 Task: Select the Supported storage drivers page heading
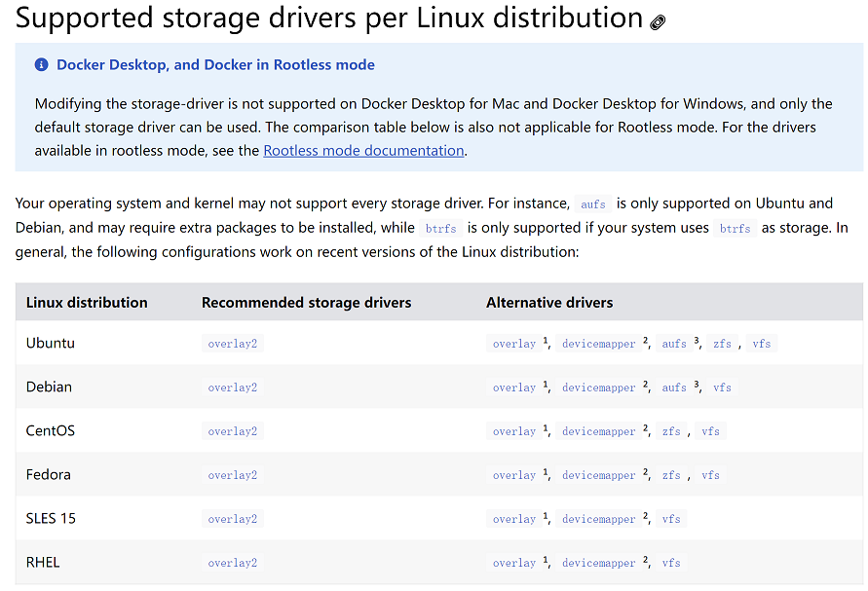click(329, 18)
